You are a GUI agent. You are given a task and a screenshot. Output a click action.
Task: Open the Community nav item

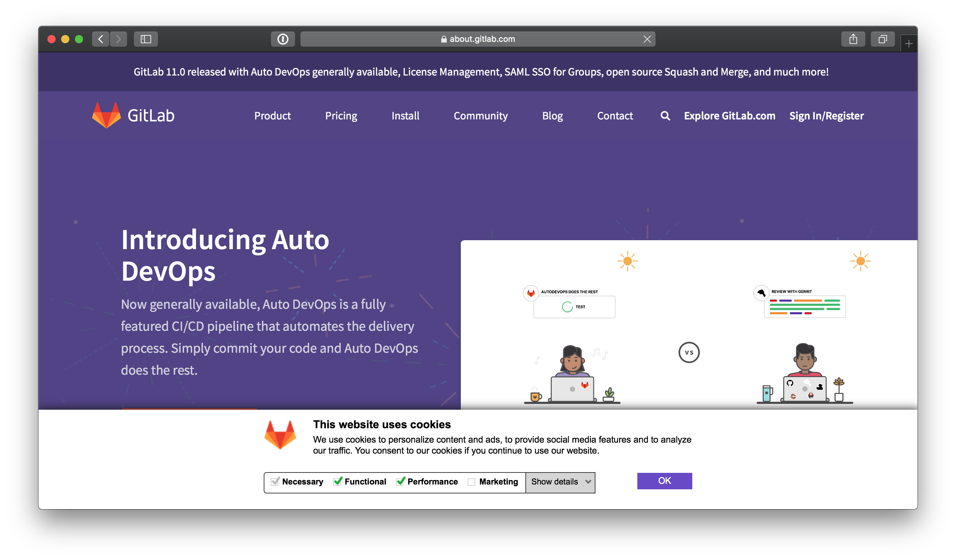[481, 116]
